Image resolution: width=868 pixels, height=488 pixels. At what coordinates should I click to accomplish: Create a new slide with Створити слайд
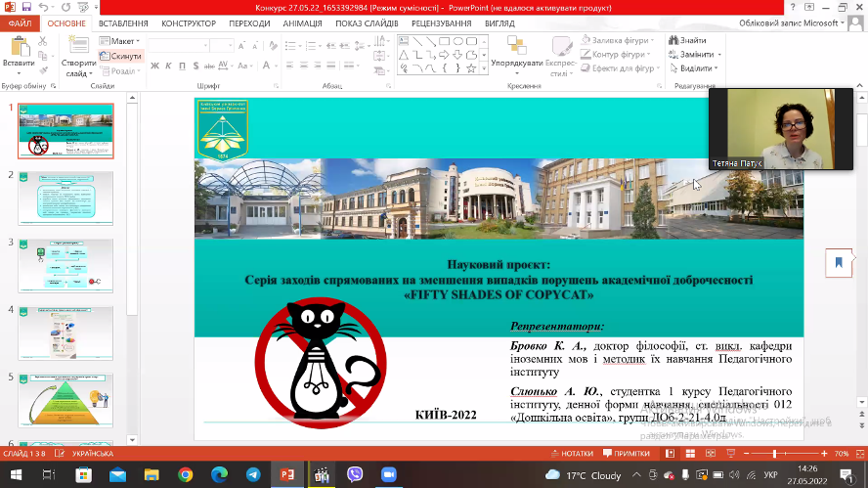click(x=78, y=57)
